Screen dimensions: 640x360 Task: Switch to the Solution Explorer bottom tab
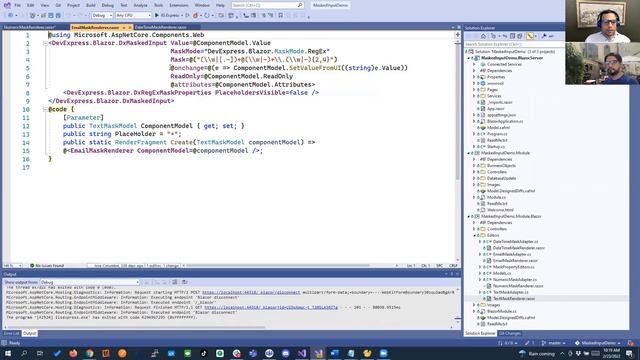(480, 333)
